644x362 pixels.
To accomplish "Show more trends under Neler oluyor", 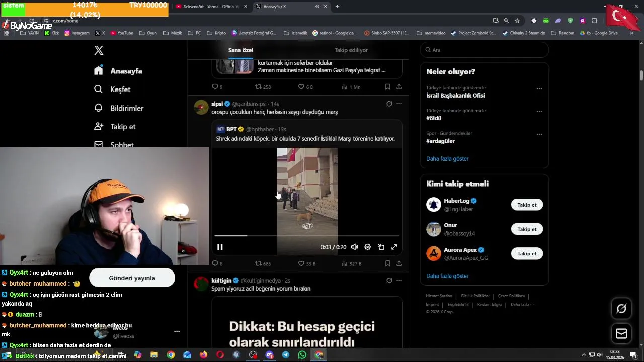I will pos(447,159).
